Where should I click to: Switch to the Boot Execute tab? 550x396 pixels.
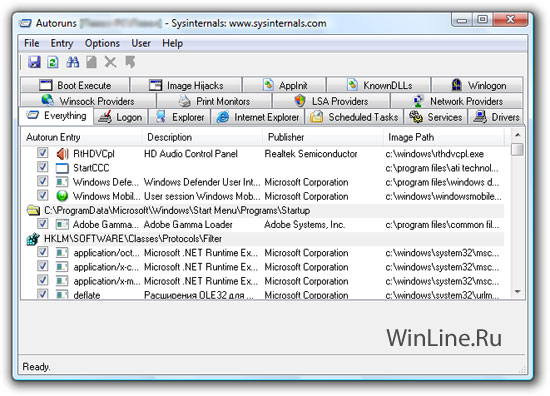75,85
